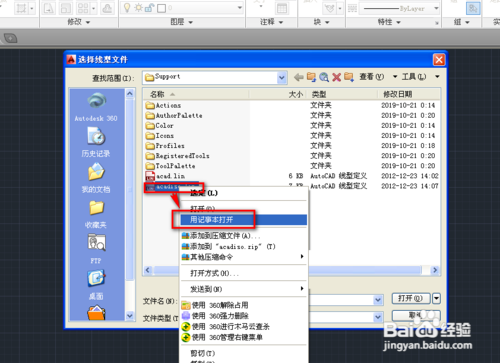Click the file list's left scroll arrow

[148, 270]
